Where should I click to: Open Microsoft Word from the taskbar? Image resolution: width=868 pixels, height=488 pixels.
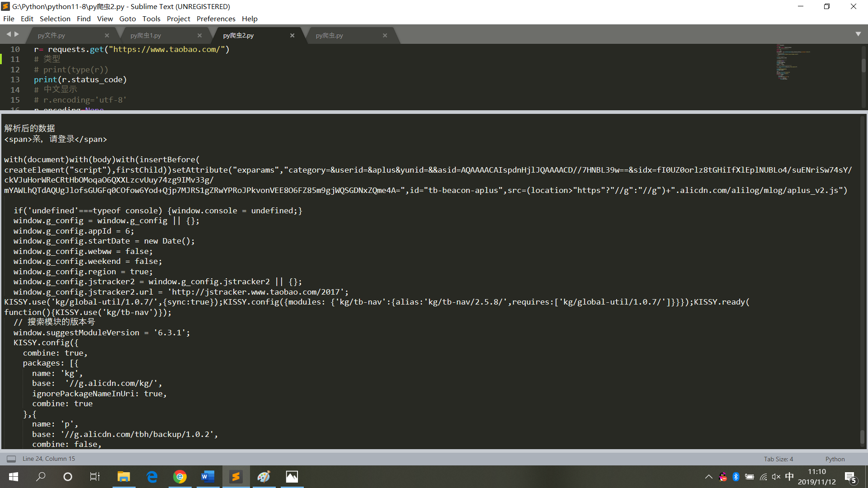pyautogui.click(x=208, y=477)
